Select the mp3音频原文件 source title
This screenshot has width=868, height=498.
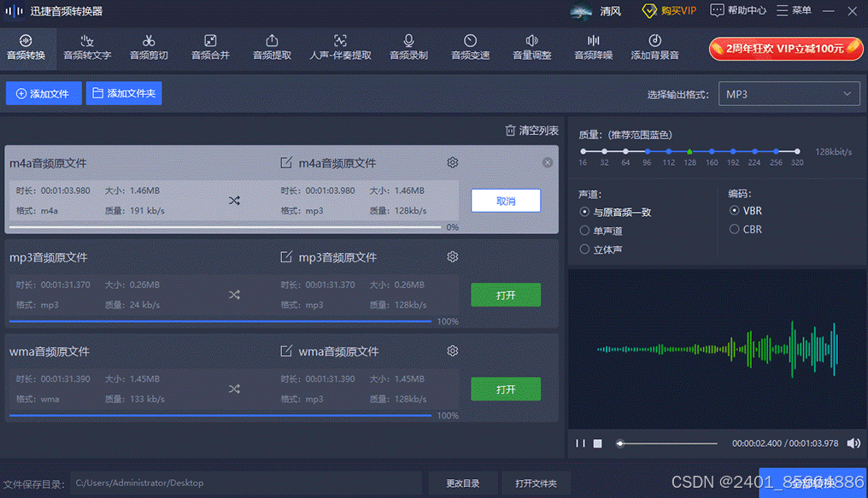coord(48,257)
